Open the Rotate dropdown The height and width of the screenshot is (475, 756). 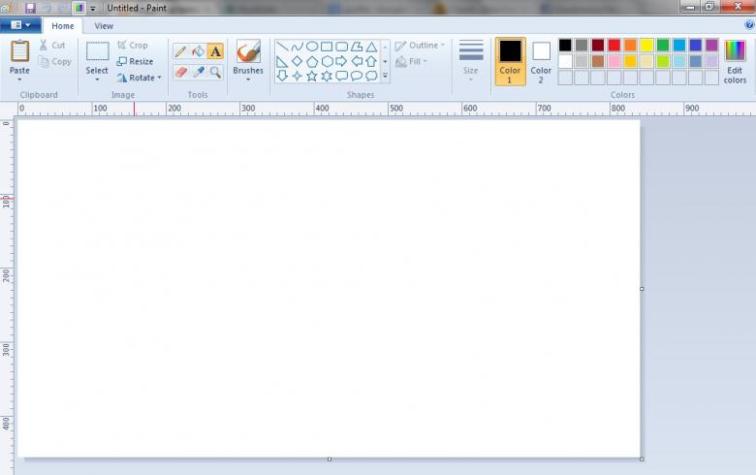pyautogui.click(x=140, y=77)
